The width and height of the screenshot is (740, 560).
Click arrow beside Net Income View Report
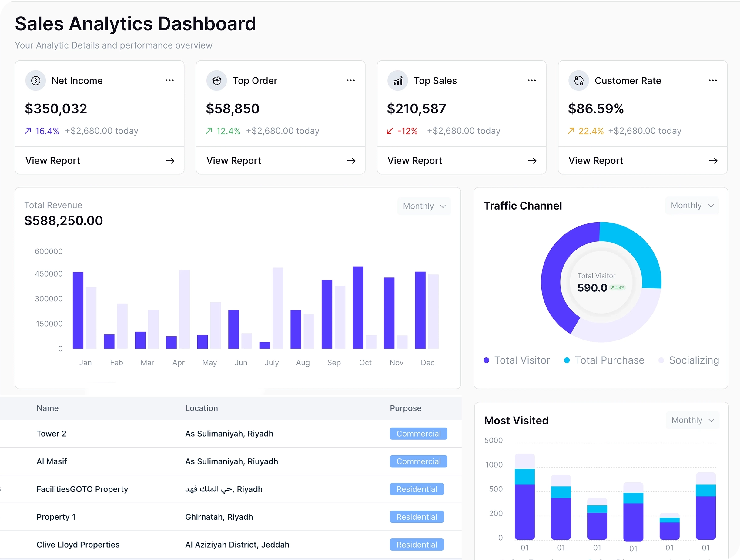[170, 161]
